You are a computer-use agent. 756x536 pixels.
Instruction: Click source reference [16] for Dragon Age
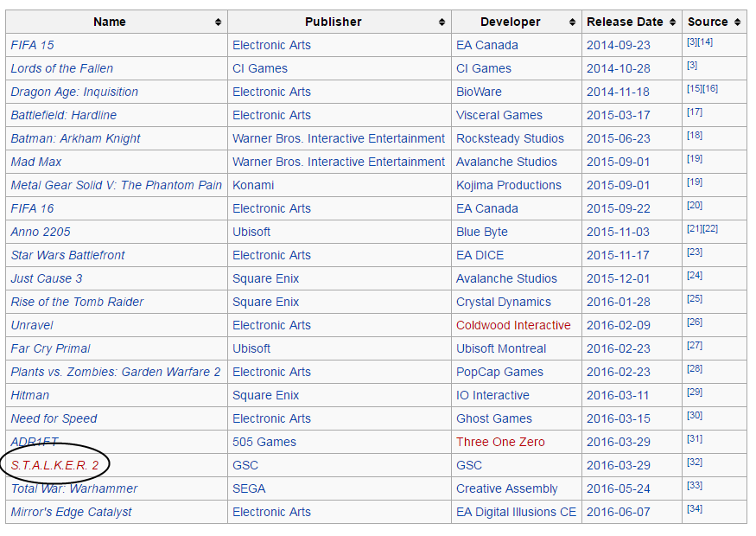pyautogui.click(x=710, y=89)
